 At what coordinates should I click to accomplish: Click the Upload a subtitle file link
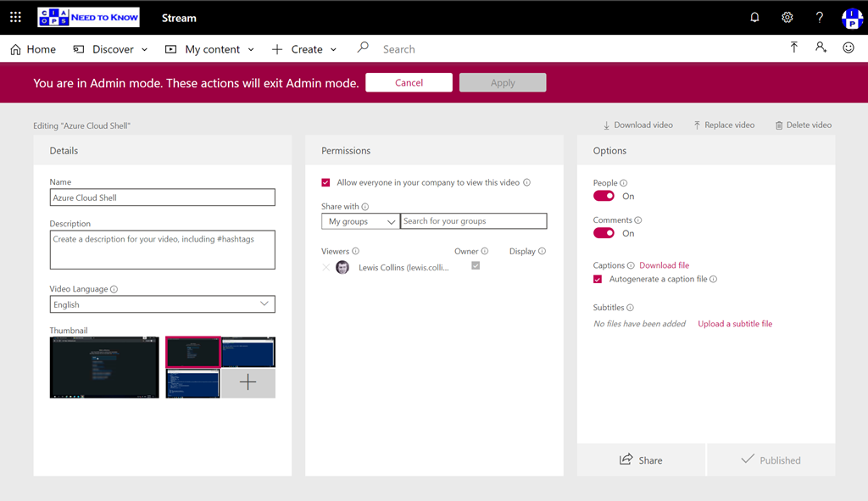(735, 324)
